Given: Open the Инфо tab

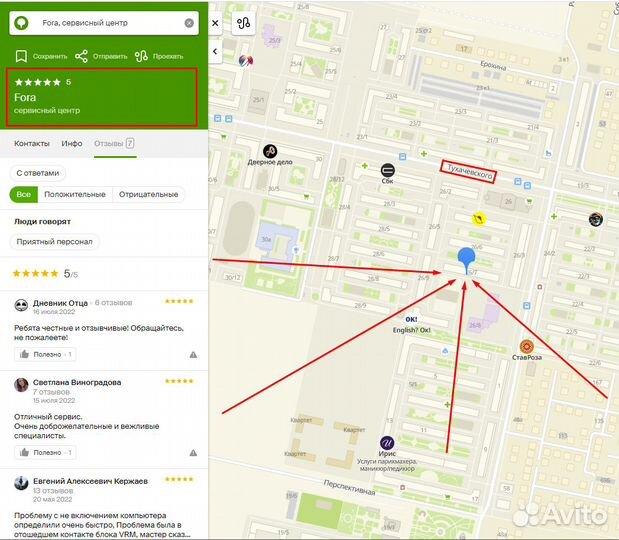Looking at the screenshot, I should click(x=72, y=144).
